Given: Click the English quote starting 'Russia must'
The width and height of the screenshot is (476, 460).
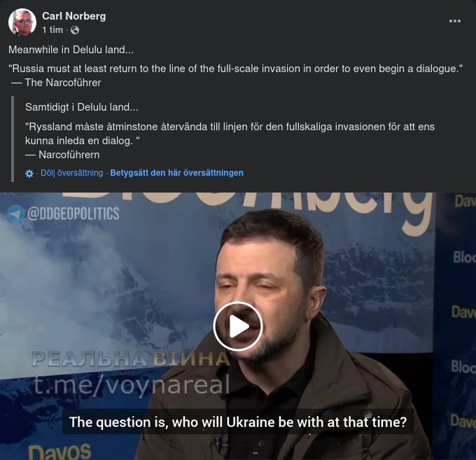Looking at the screenshot, I should pyautogui.click(x=235, y=69).
